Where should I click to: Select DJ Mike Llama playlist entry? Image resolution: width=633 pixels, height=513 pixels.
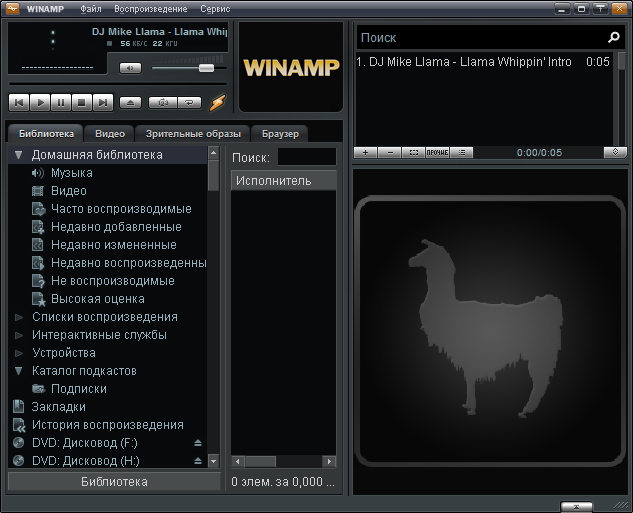click(x=483, y=62)
